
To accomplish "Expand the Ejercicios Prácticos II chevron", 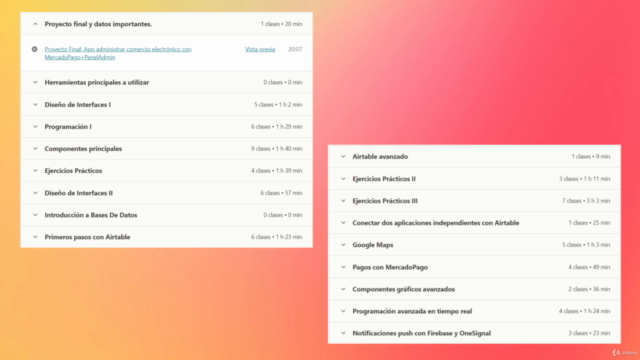I will coord(343,179).
